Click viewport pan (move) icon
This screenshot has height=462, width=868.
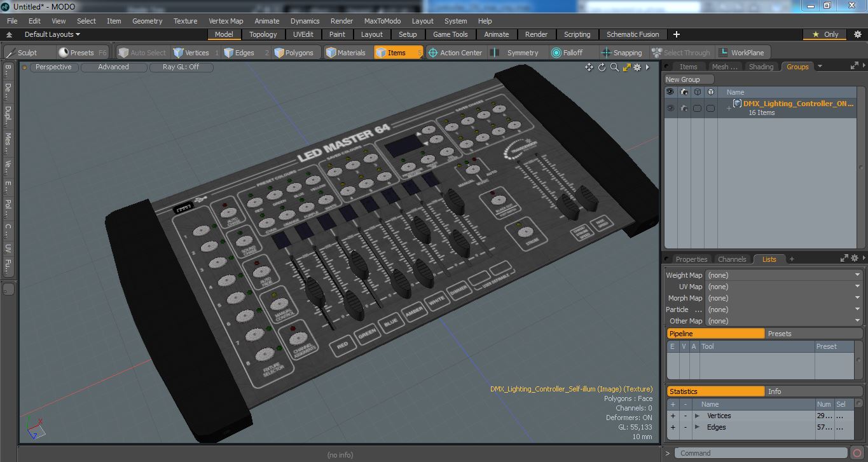[x=589, y=67]
